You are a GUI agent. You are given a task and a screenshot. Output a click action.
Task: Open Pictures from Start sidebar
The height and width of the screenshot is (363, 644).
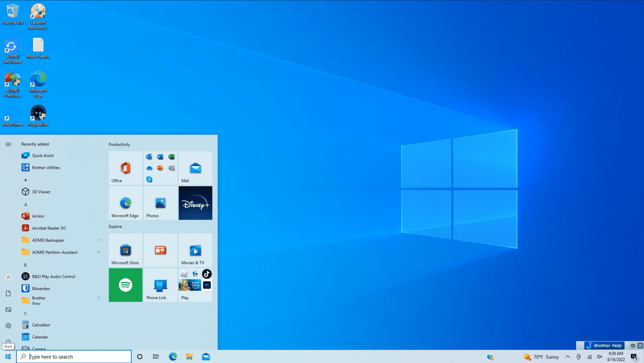8,310
